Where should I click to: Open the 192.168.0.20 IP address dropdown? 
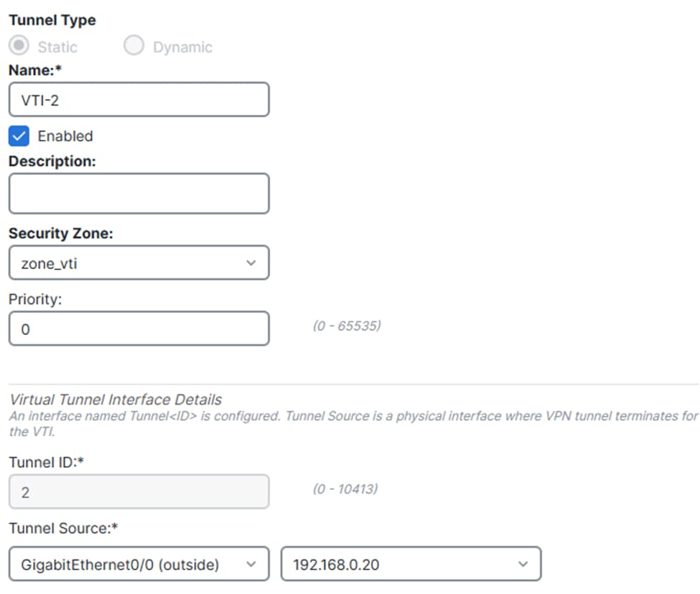(x=410, y=565)
